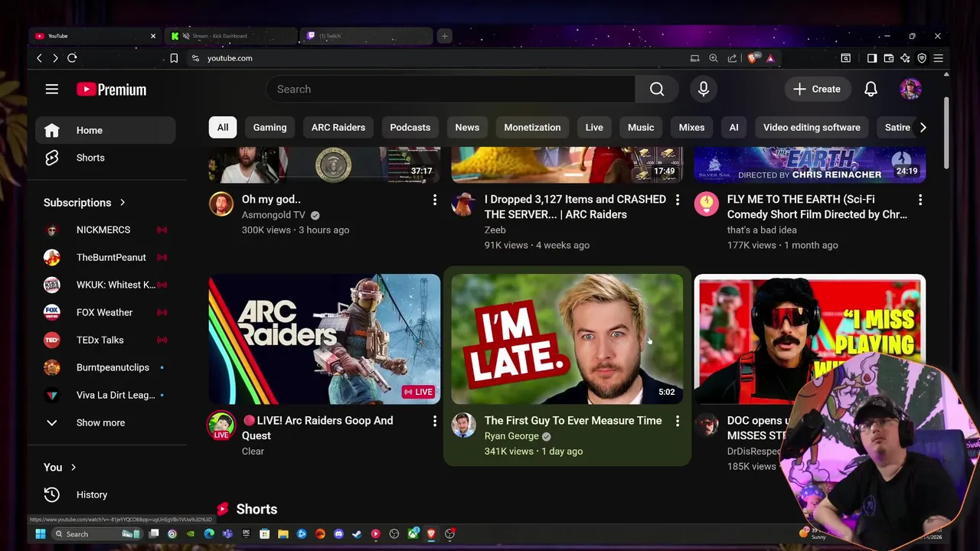The width and height of the screenshot is (980, 551).
Task: Click the Brave VPN shield icon
Action: coord(922,58)
